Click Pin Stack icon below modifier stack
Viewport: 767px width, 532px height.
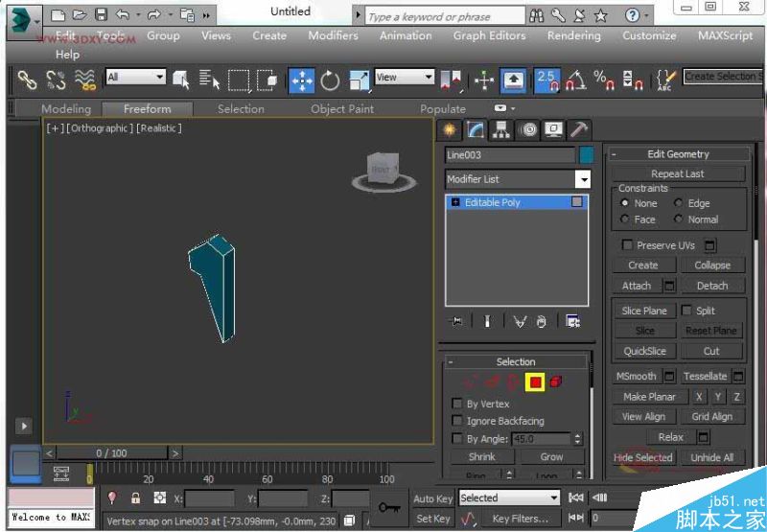coord(456,321)
